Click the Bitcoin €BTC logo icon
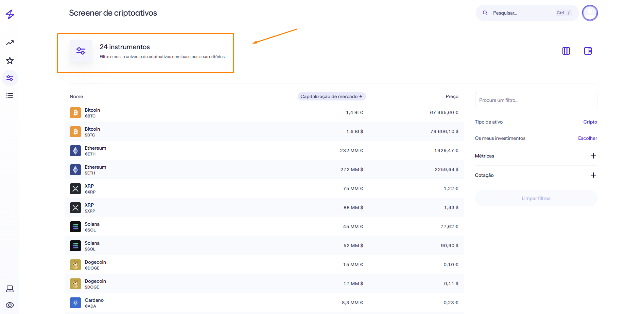644x314 pixels. tap(75, 113)
